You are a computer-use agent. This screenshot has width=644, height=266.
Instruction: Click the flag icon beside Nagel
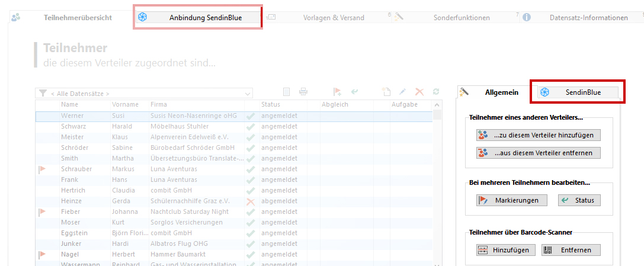pos(42,255)
